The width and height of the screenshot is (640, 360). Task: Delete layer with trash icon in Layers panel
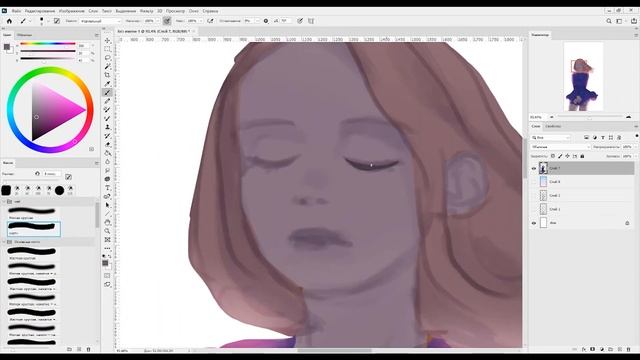628,349
